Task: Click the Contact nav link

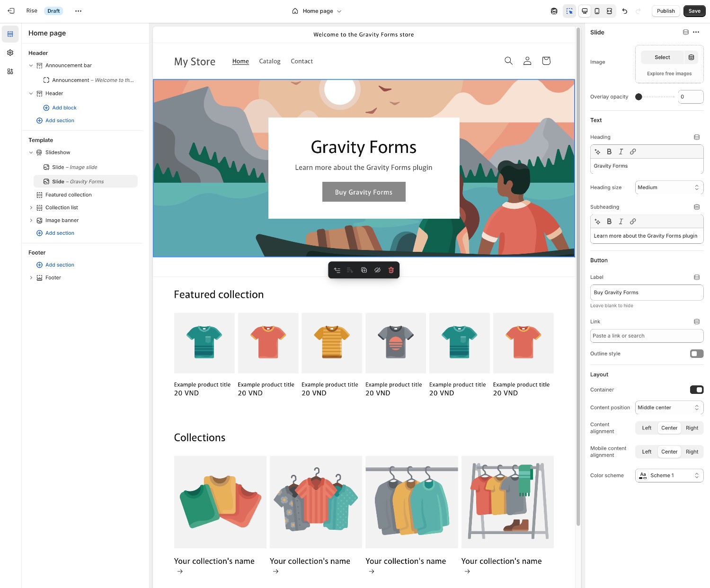Action: point(302,61)
